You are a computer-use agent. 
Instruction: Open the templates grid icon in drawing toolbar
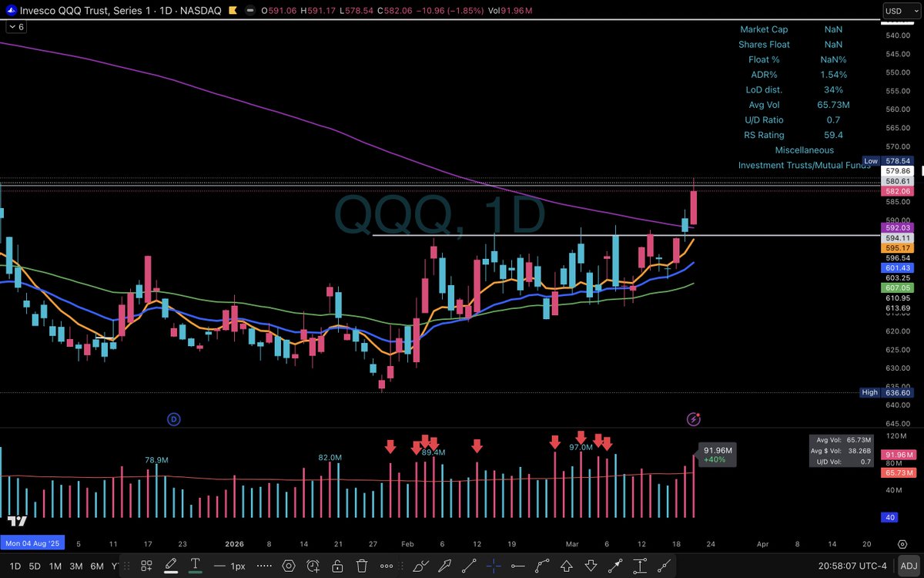(146, 565)
